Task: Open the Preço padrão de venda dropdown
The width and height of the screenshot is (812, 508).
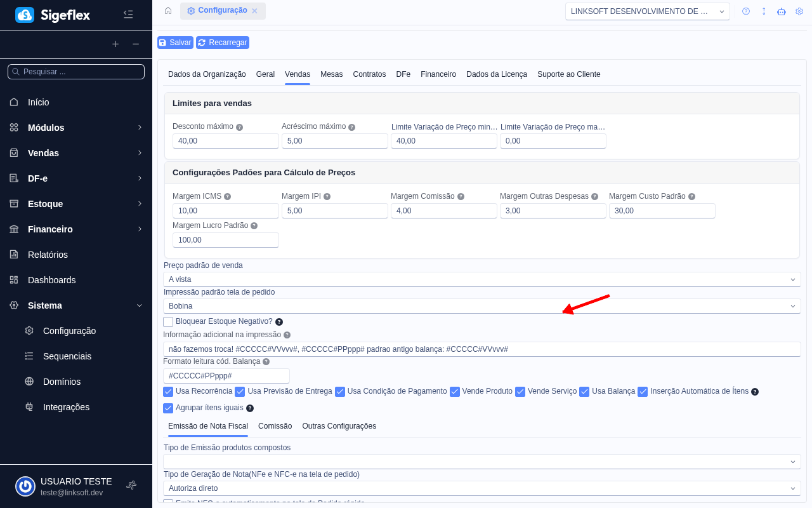Action: pos(482,279)
